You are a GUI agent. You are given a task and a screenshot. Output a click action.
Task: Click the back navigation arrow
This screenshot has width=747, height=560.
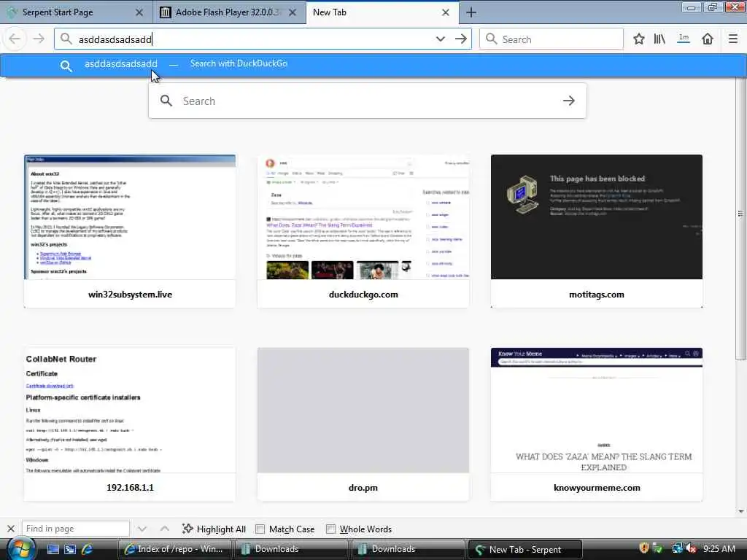tap(15, 39)
